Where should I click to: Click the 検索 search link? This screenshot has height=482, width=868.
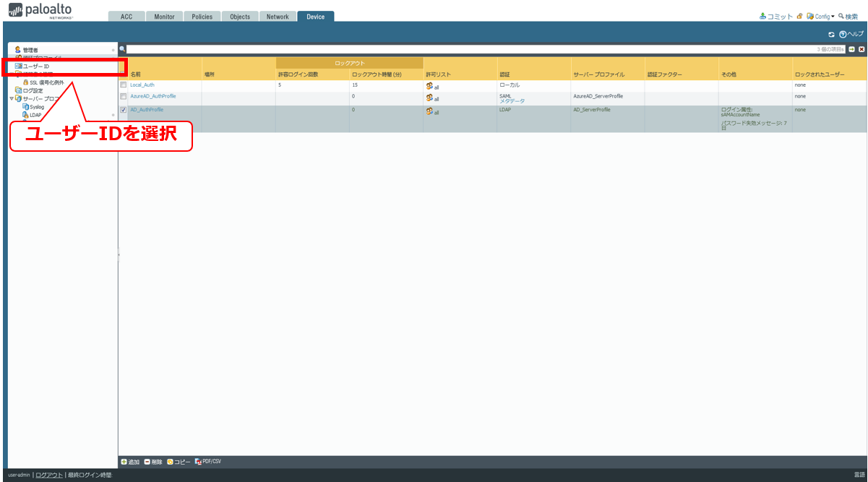click(848, 16)
